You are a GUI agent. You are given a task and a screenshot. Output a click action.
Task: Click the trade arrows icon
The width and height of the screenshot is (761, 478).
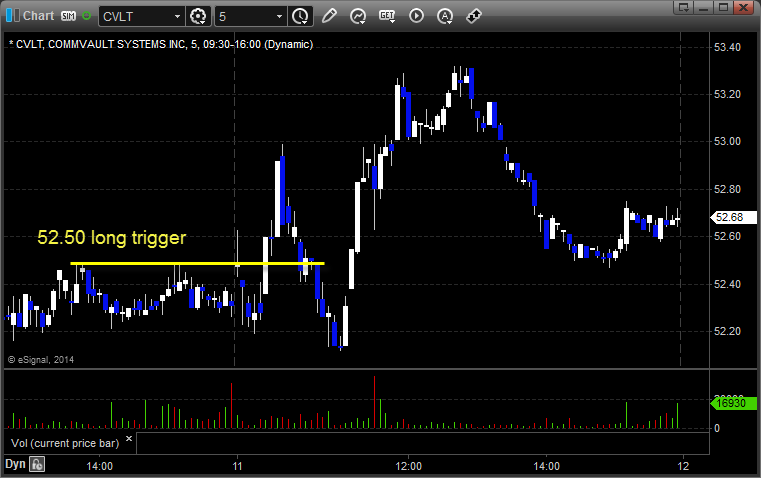tap(473, 16)
